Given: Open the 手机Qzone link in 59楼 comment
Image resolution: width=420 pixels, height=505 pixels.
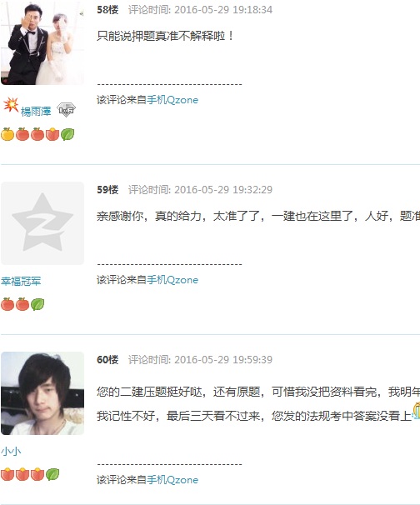Looking at the screenshot, I should coord(172,280).
